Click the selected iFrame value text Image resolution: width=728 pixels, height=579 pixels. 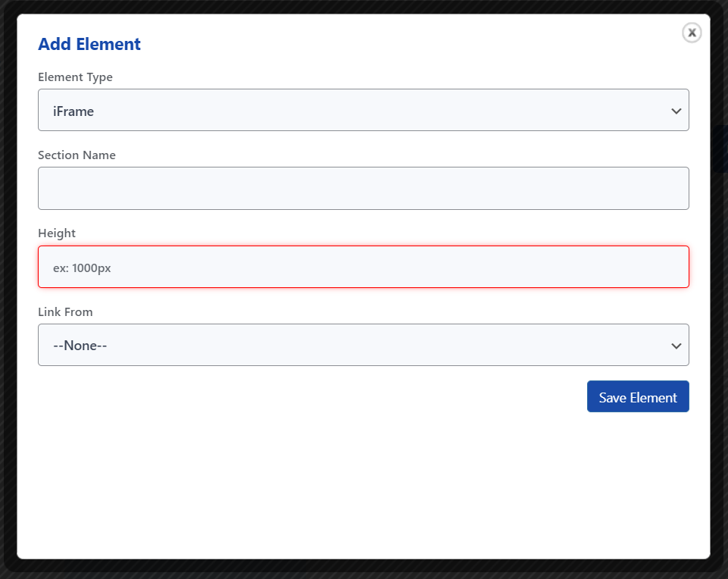click(73, 111)
